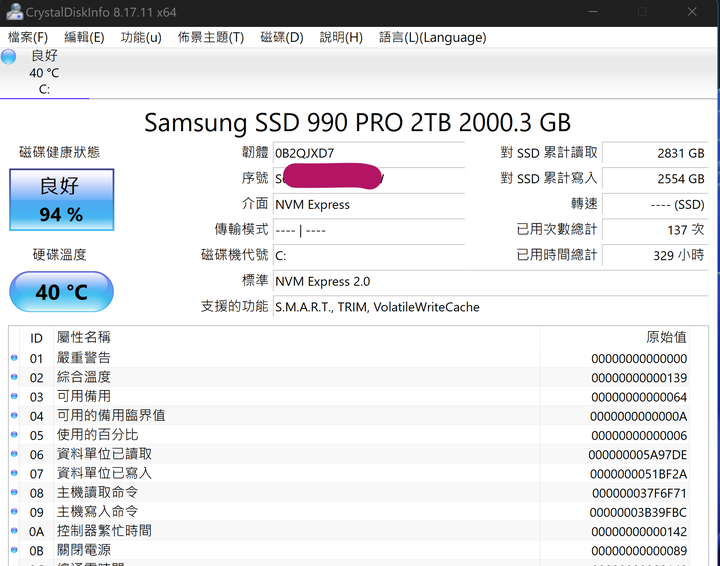Close the CrystalDiskInfo window

[x=692, y=12]
